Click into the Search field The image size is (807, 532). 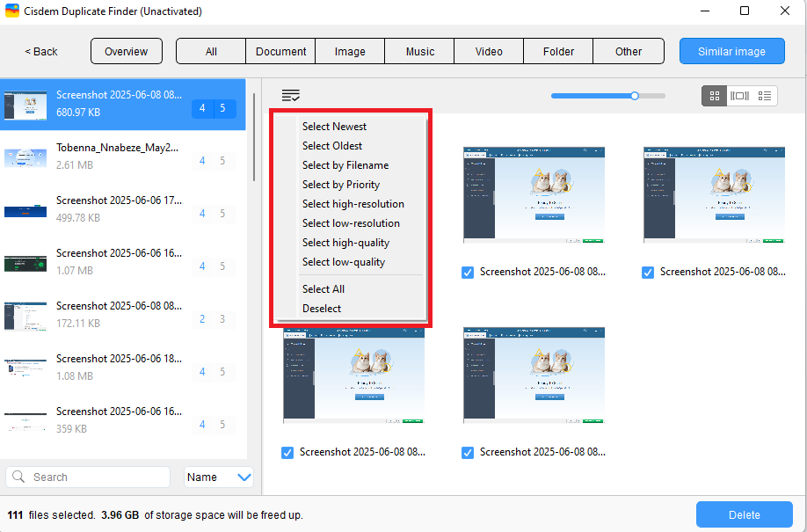88,477
